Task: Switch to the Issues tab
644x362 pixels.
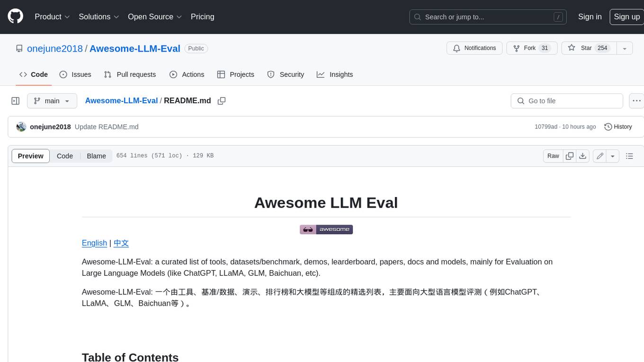Action: pyautogui.click(x=75, y=74)
